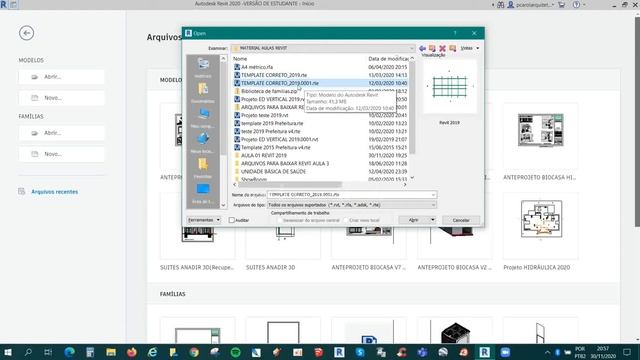This screenshot has height=360, width=640.
Task: Click the create new folder icon
Action: 453,48
